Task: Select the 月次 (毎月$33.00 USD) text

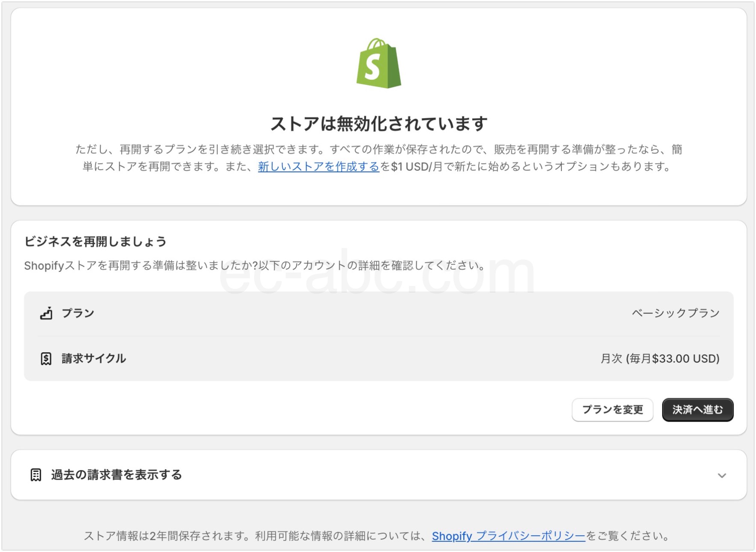Action: pos(660,359)
